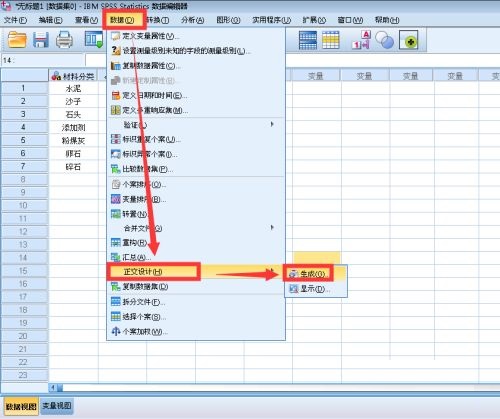Open the 扩展(X) menu
Image resolution: width=500 pixels, height=419 pixels.
[314, 20]
